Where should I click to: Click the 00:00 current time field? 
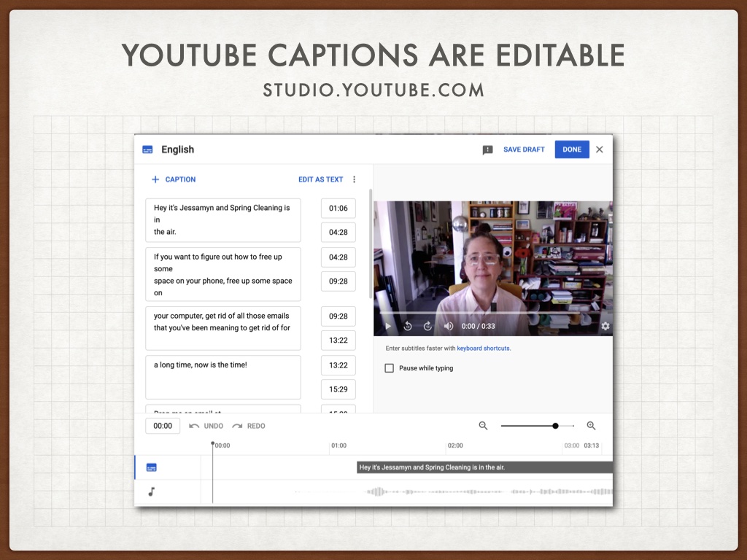(163, 426)
